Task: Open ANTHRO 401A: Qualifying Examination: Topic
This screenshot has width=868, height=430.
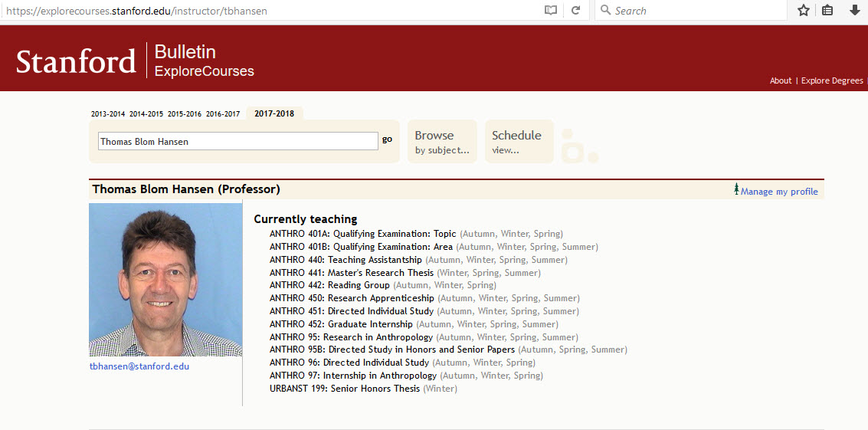Action: click(363, 234)
